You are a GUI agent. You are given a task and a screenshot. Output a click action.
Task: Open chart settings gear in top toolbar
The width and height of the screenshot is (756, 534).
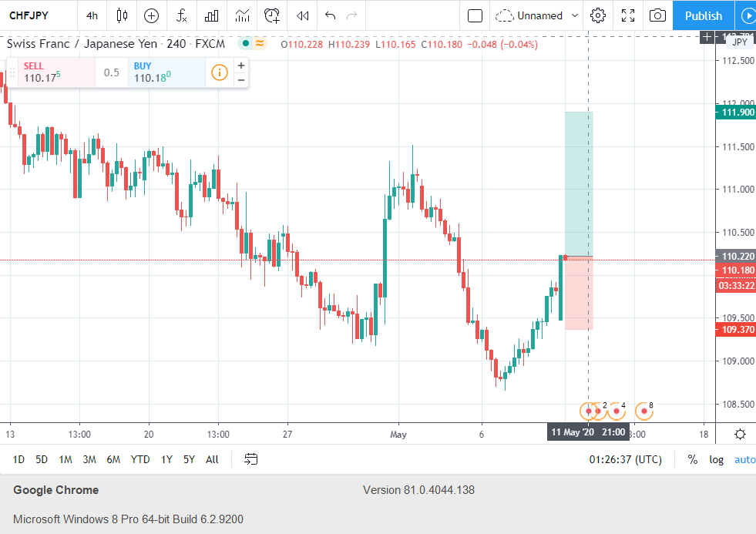598,15
